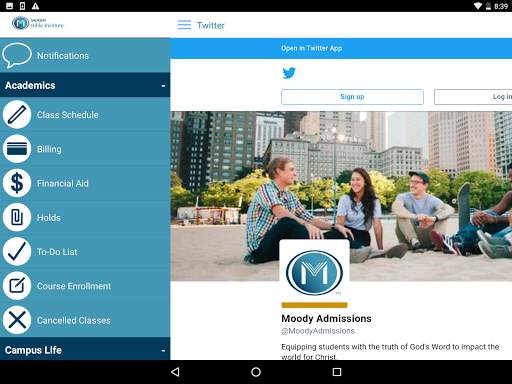Click the 8:39 clock in status bar
Screen dimensions: 512x384
501,6
